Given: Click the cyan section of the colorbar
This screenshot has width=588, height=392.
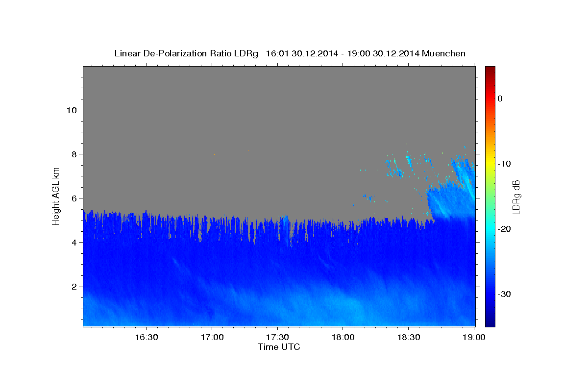Looking at the screenshot, I should pyautogui.click(x=490, y=229).
